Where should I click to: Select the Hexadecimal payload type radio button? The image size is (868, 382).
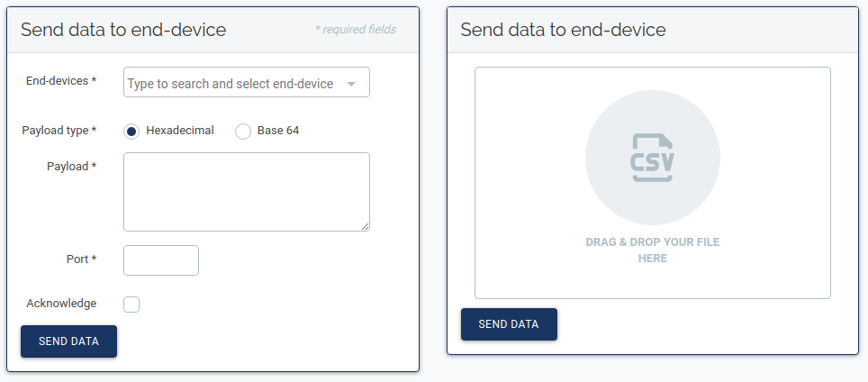click(131, 132)
